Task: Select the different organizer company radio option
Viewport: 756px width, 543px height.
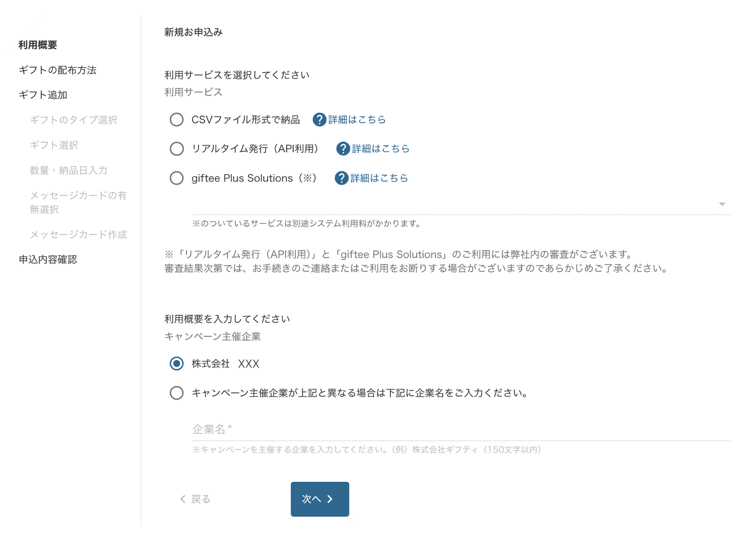Action: click(x=177, y=393)
